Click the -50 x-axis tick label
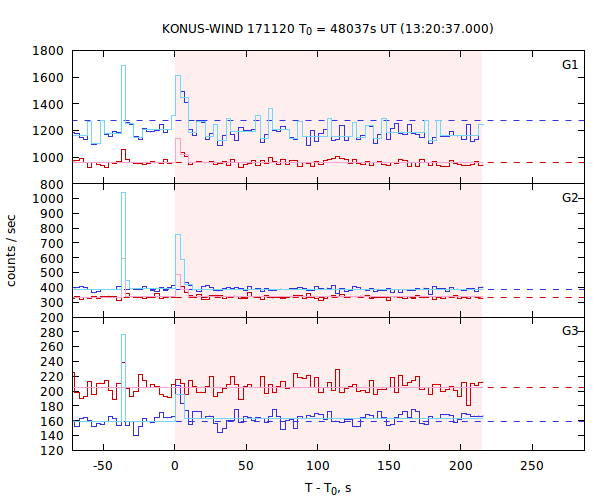 point(103,466)
